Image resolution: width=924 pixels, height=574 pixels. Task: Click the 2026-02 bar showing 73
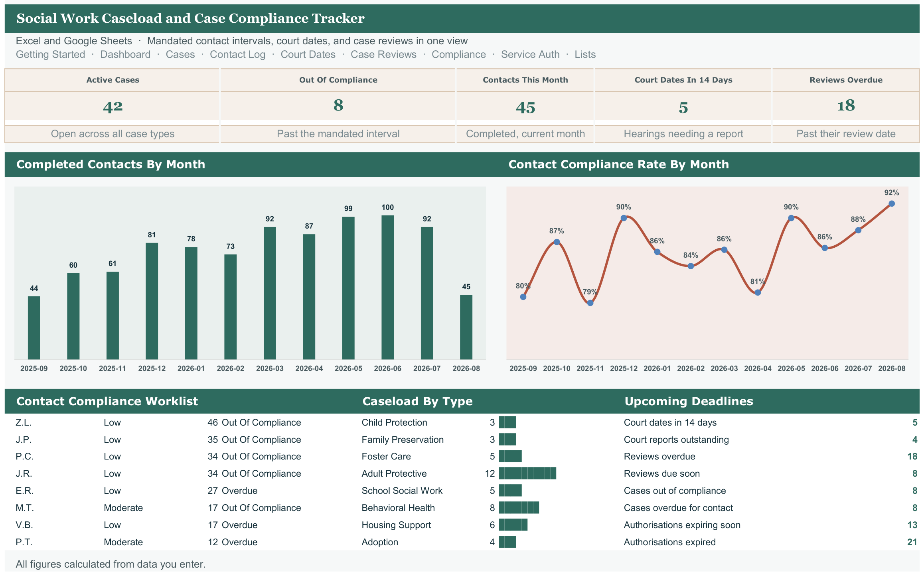[x=230, y=307]
